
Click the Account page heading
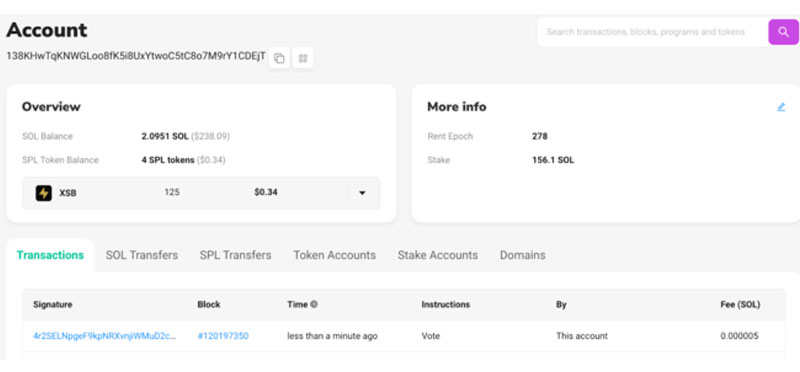pyautogui.click(x=47, y=30)
